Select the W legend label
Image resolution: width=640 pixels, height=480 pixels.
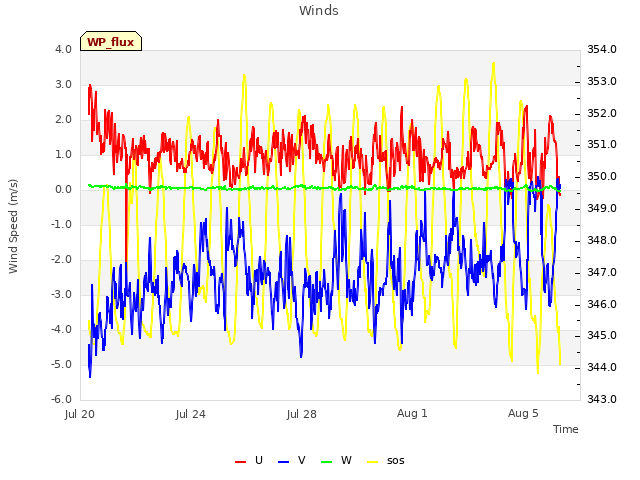tap(346, 460)
